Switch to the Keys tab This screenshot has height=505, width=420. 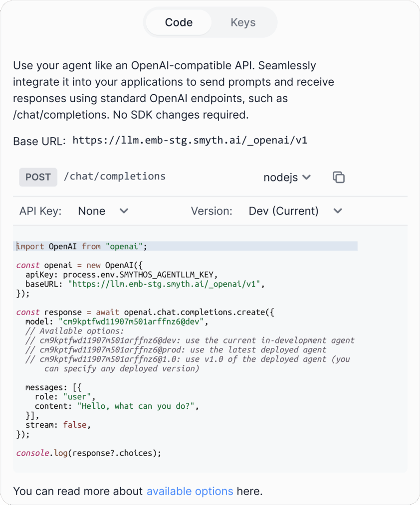click(x=243, y=22)
